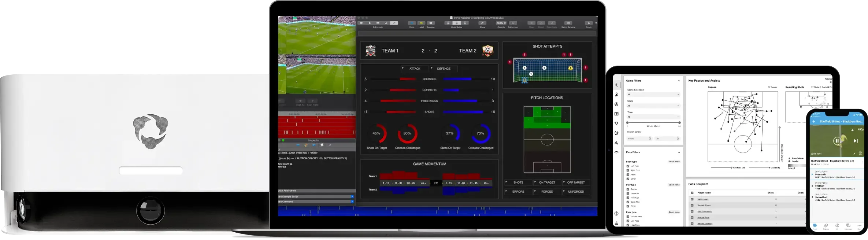Click the Share arrow icon
Screen dimensions: 868x240
tap(482, 23)
